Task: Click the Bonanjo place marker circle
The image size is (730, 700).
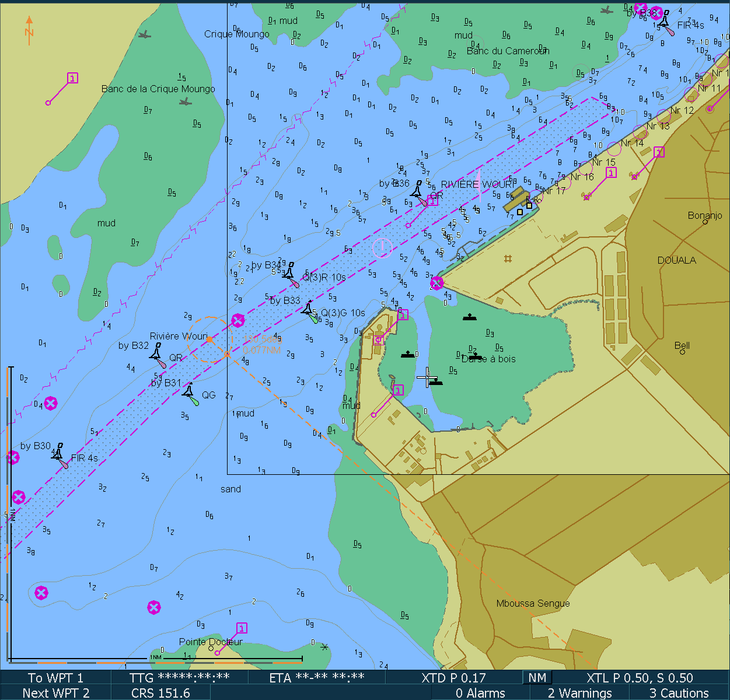Action: 705,222
